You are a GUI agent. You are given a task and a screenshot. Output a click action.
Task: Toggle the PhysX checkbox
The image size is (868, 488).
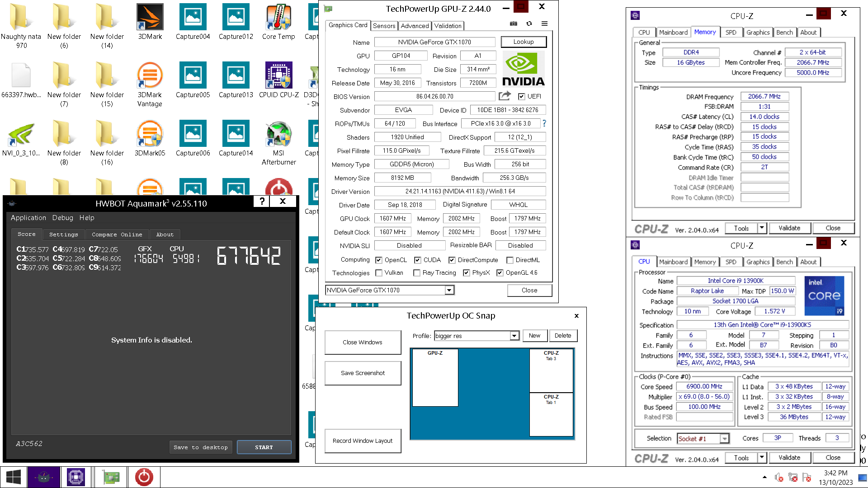coord(467,272)
